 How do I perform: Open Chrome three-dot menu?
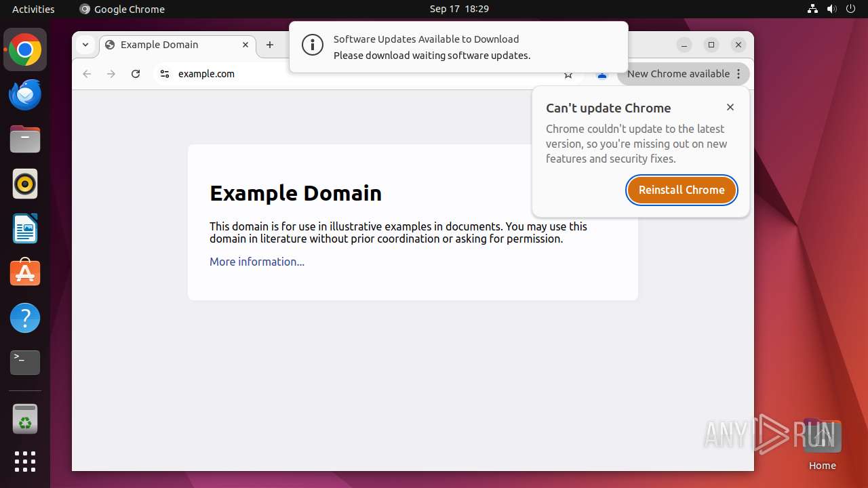click(x=738, y=74)
